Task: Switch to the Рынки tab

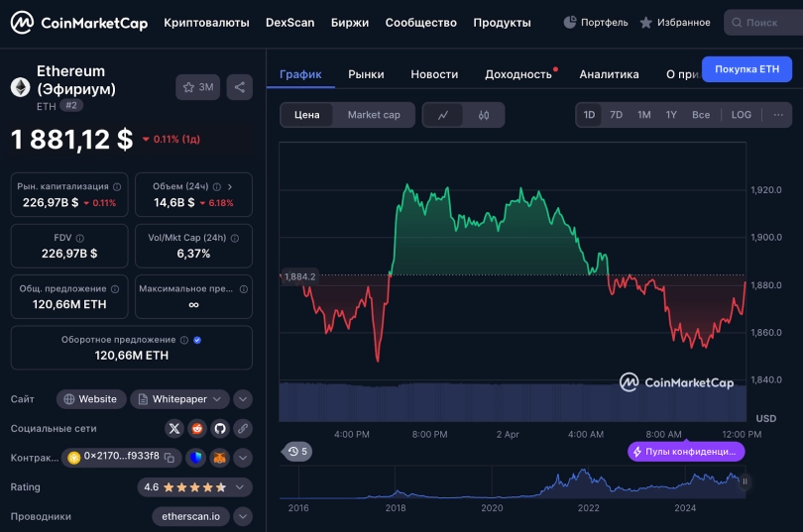Action: pyautogui.click(x=366, y=74)
